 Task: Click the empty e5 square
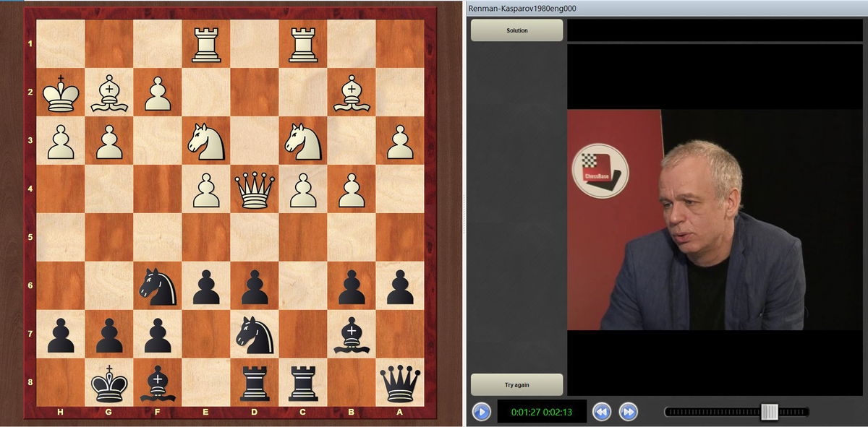(x=206, y=238)
